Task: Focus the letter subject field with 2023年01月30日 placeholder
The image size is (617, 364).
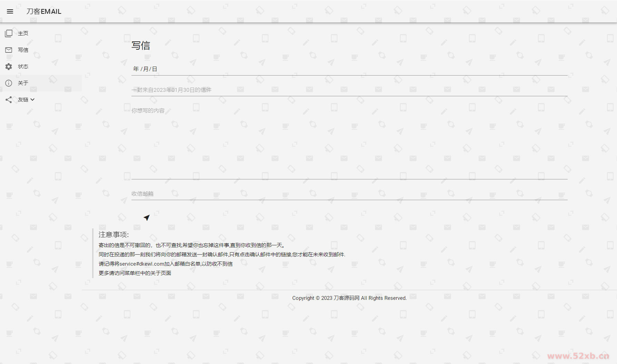Action: (349, 90)
